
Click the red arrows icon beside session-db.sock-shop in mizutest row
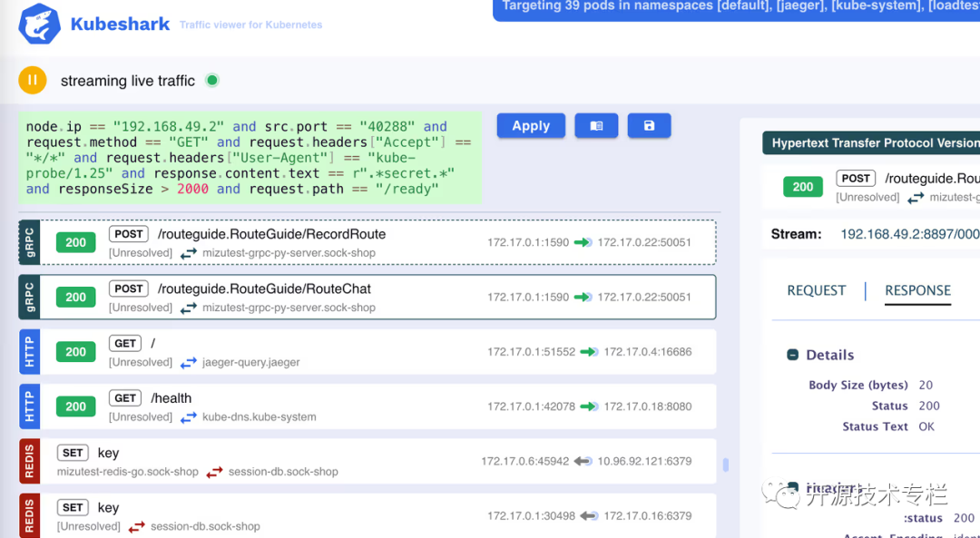tap(214, 472)
